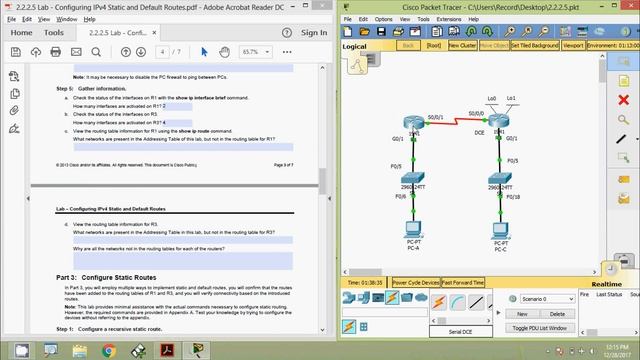Click the green Undo arrow in Packet Tracer
This screenshot has width=640, height=360.
pyautogui.click(x=471, y=31)
